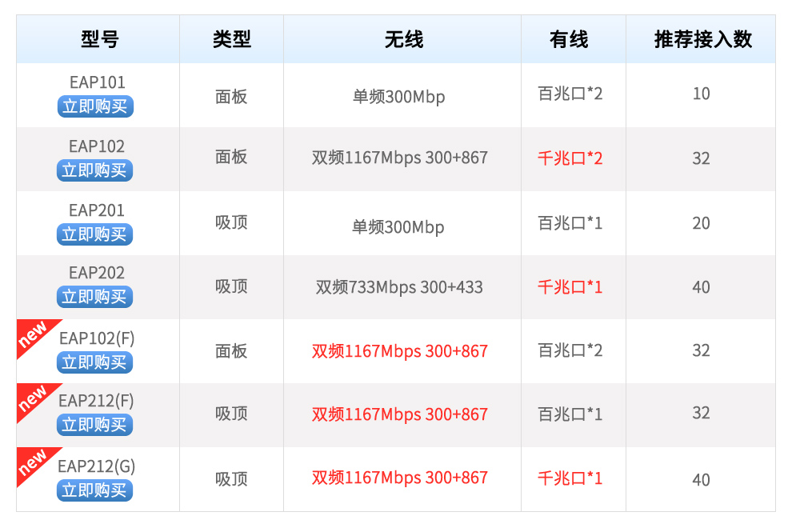This screenshot has height=532, width=792.
Task: Click the EAP101 model name
Action: click(97, 82)
